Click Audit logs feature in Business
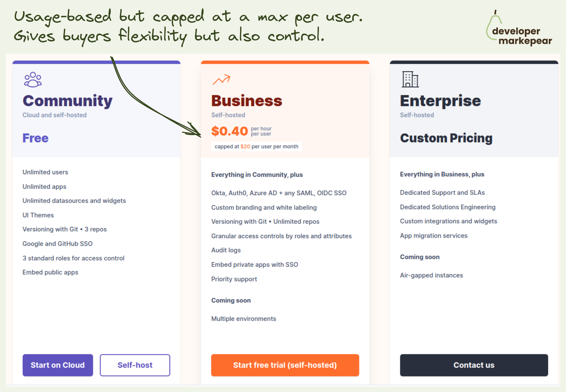This screenshot has height=392, width=566. [226, 250]
